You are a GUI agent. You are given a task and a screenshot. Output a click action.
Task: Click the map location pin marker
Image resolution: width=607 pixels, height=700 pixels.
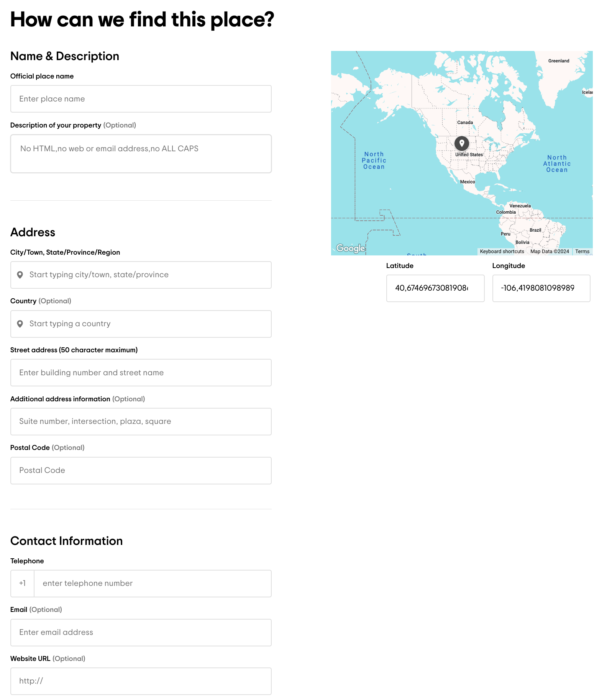click(461, 143)
